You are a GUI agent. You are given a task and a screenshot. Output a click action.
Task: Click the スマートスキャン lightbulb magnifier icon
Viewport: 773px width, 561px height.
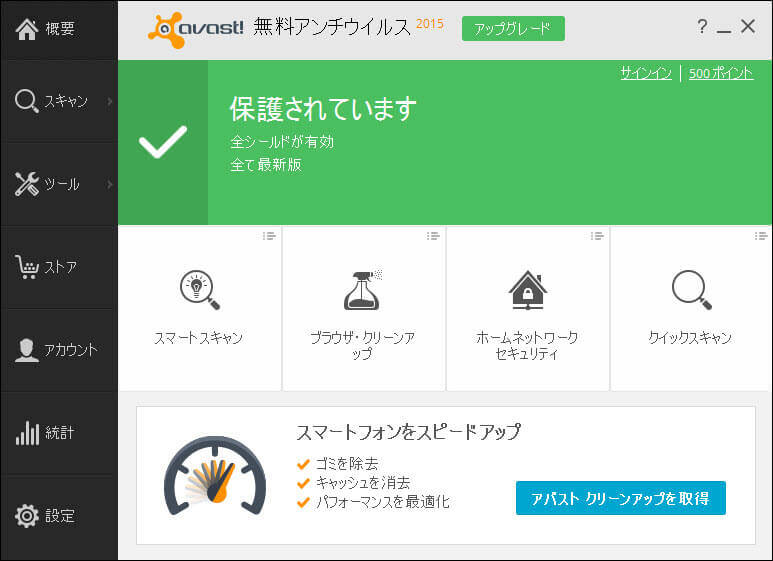coord(200,290)
